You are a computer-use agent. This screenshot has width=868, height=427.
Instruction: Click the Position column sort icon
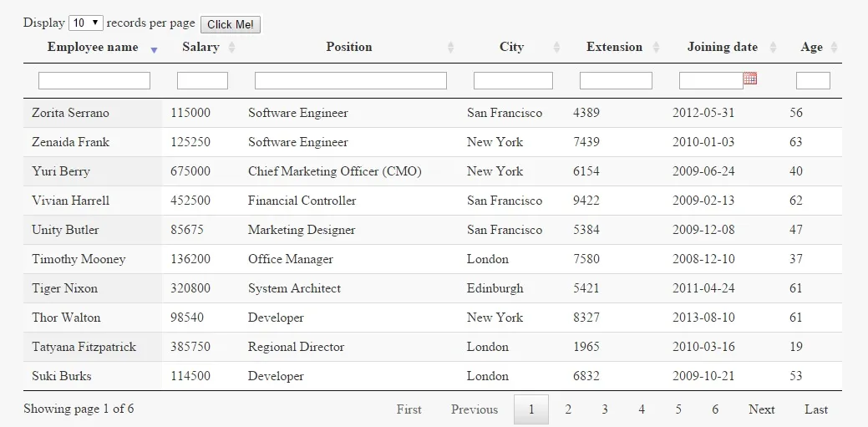451,48
